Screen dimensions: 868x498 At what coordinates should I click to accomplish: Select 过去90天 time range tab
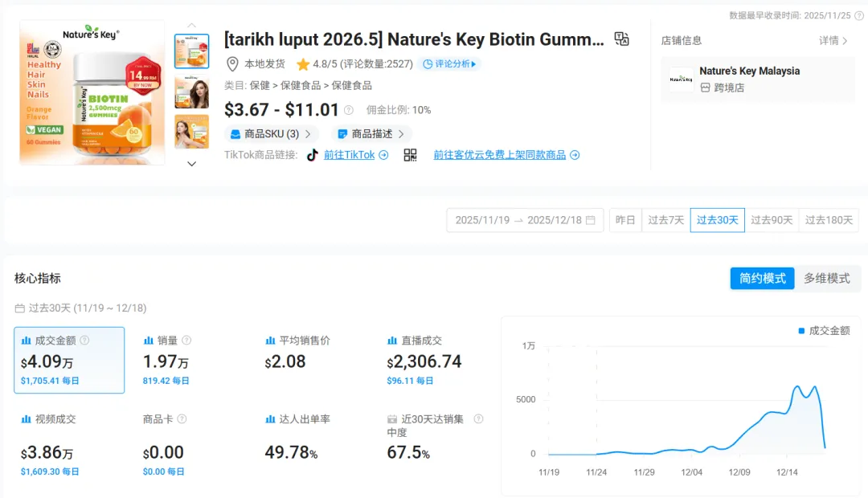click(772, 220)
